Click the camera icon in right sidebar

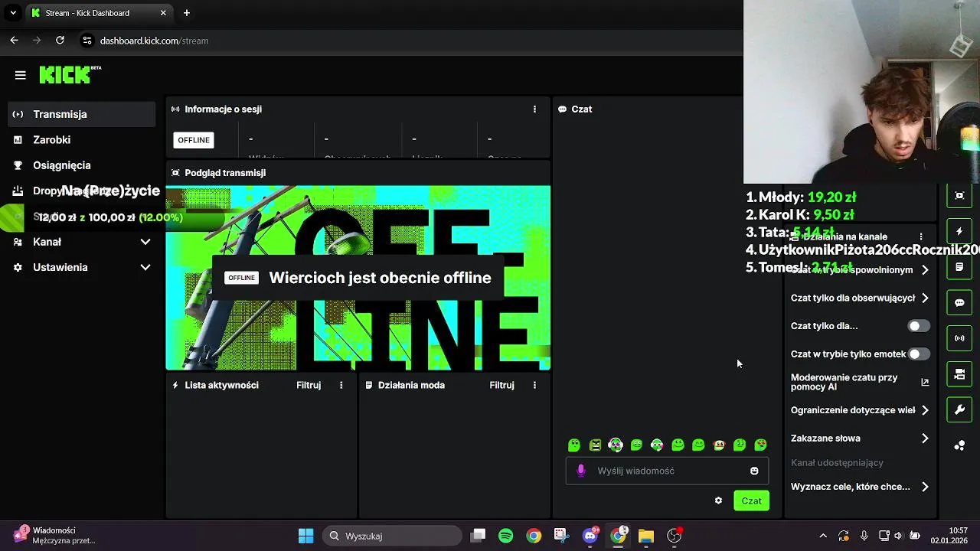pos(959,374)
